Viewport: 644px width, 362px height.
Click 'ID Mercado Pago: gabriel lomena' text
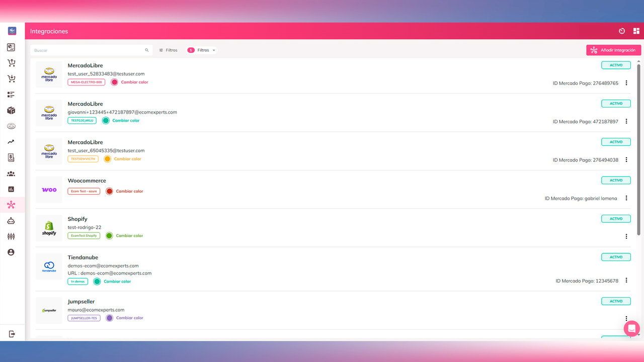(581, 198)
